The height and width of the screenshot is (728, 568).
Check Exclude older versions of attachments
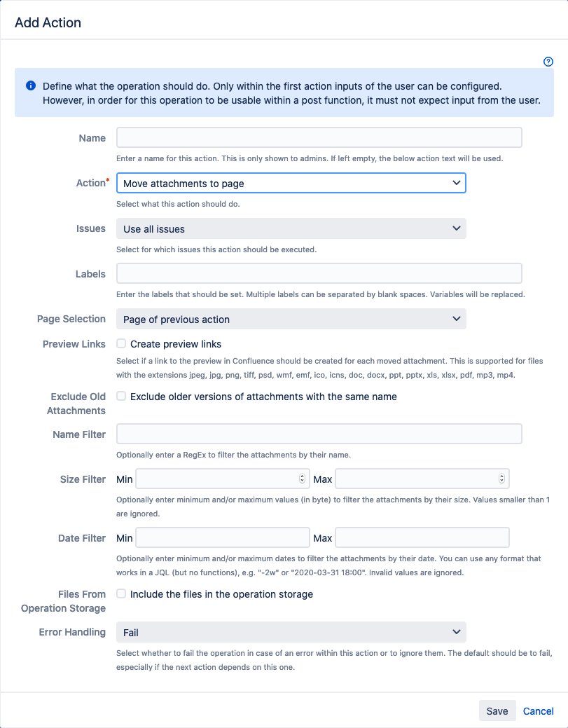(121, 396)
